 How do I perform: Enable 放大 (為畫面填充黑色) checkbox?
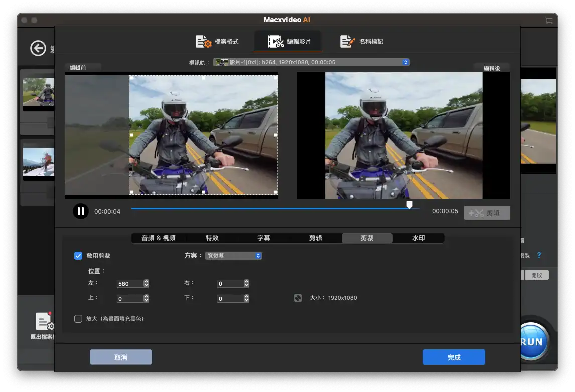click(78, 319)
